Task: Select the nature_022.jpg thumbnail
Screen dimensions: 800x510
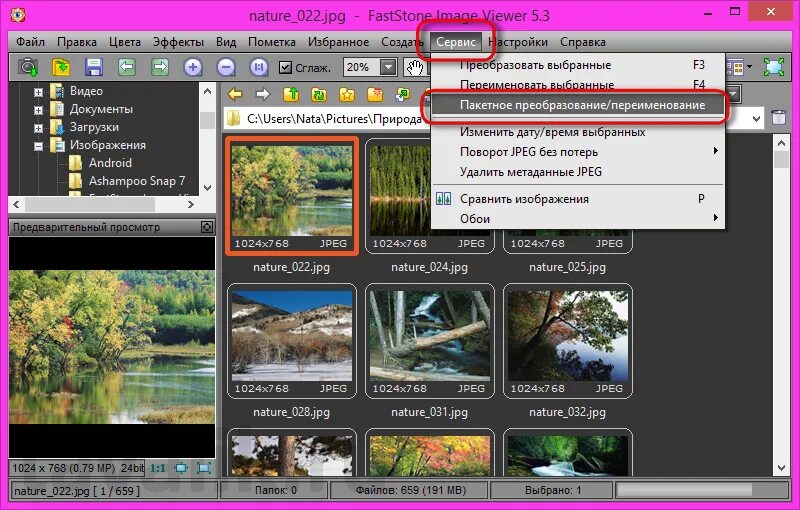Action: [x=291, y=196]
